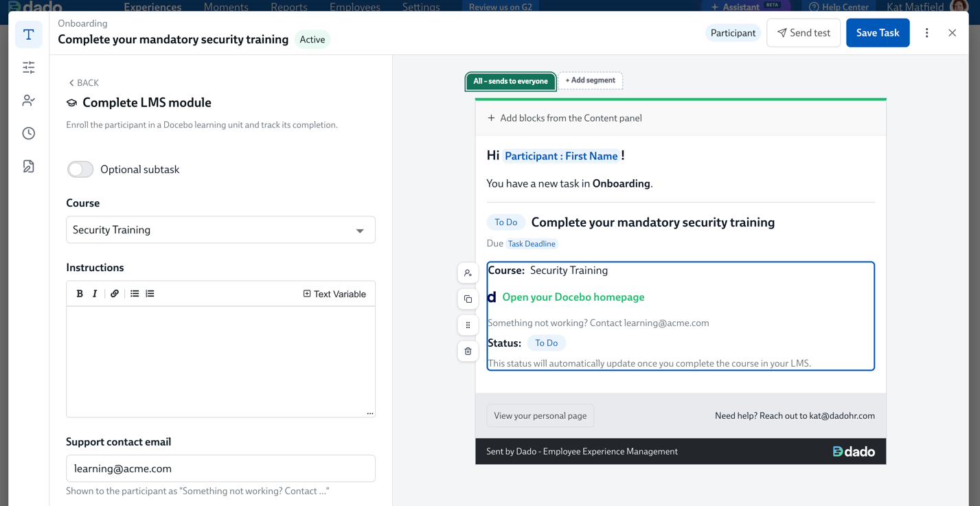
Task: Insert a link in Instructions editor
Action: pos(115,294)
